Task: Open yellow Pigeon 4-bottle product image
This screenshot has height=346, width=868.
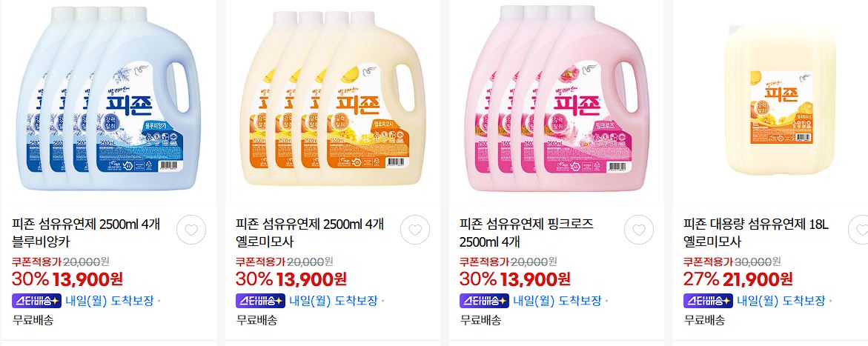Action: click(x=333, y=99)
